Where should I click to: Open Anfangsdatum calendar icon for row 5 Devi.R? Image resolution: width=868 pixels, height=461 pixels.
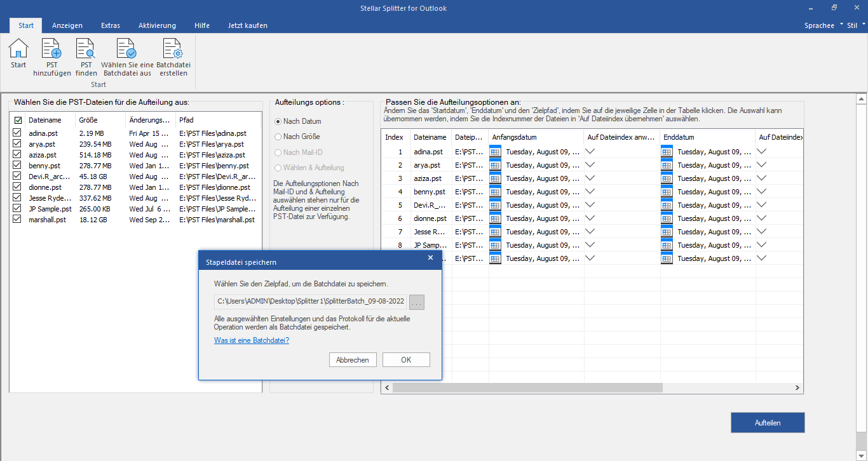pos(496,205)
